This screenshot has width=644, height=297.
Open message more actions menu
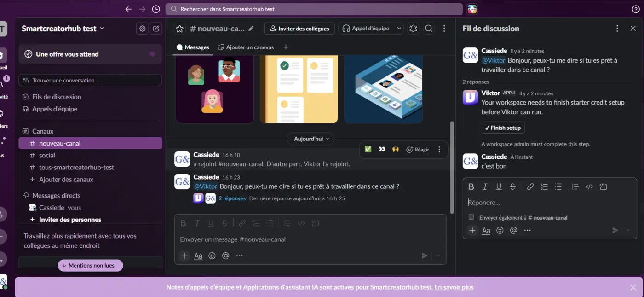439,149
